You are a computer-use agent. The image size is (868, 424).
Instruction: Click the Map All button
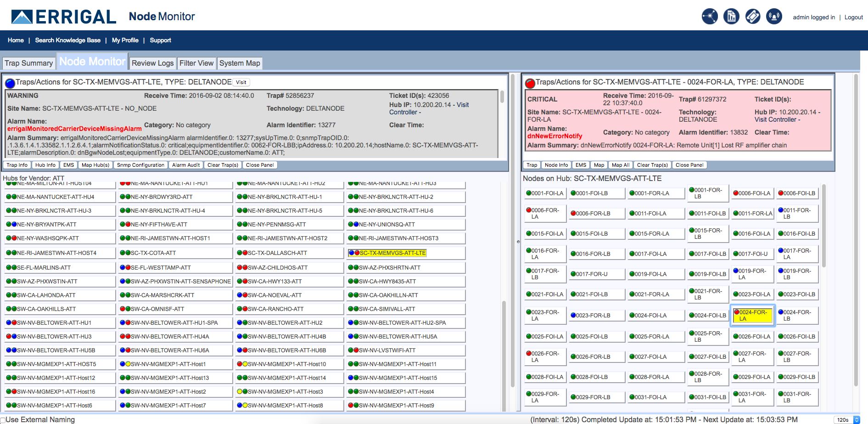pyautogui.click(x=620, y=165)
